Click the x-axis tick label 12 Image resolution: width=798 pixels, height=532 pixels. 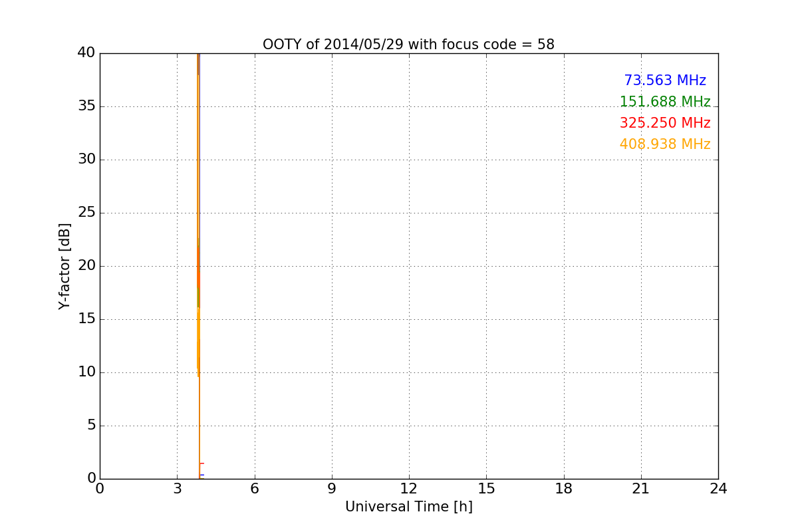click(x=409, y=489)
